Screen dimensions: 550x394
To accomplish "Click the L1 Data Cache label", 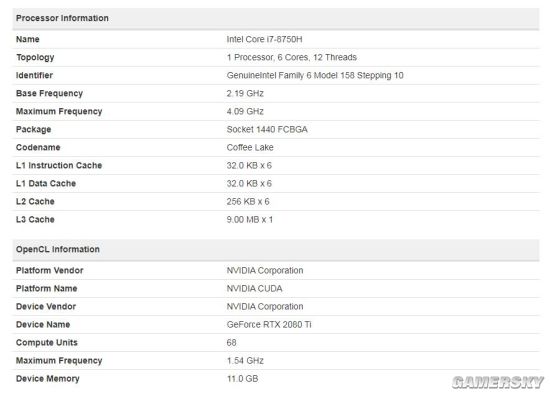I will coord(46,183).
